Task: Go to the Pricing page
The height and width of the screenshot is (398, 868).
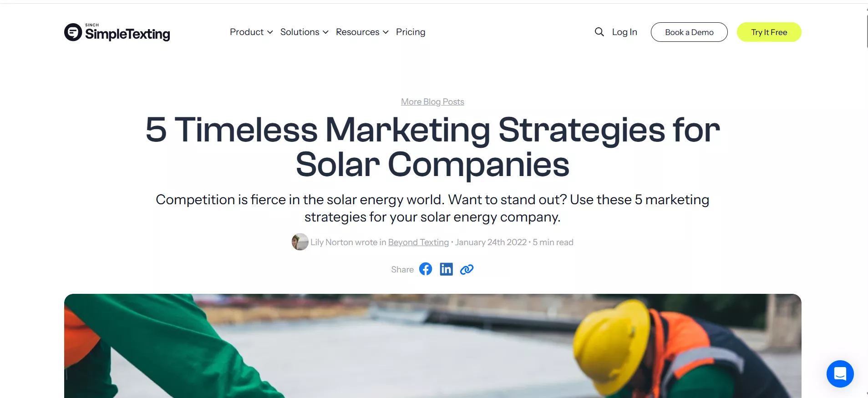Action: pos(411,32)
